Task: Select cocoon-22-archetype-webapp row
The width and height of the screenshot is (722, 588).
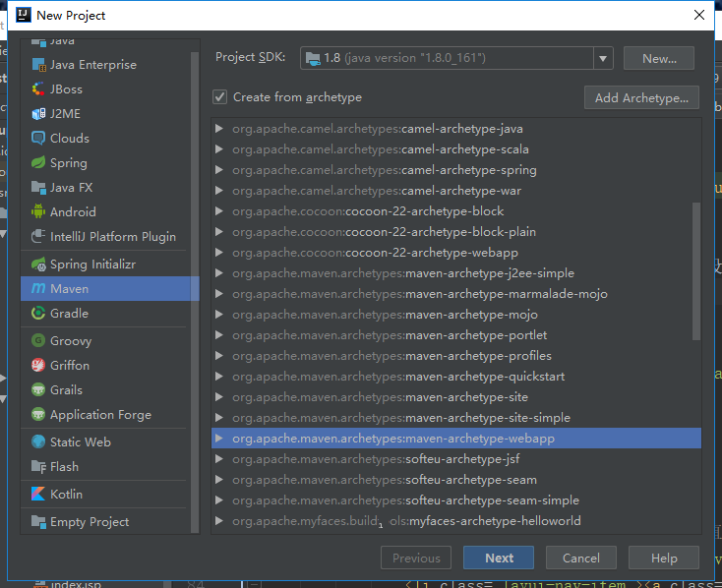Action: coord(456,253)
